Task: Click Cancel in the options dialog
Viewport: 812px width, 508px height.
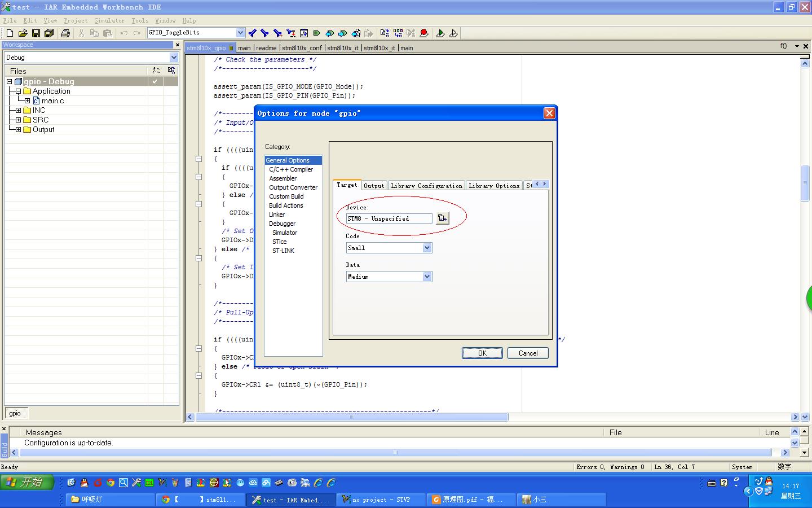Action: point(528,353)
